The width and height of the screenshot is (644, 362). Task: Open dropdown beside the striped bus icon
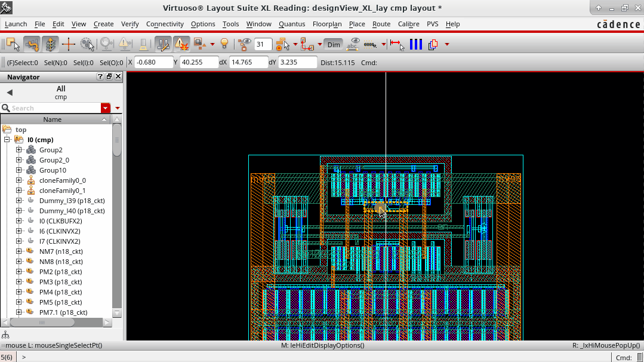pos(383,44)
